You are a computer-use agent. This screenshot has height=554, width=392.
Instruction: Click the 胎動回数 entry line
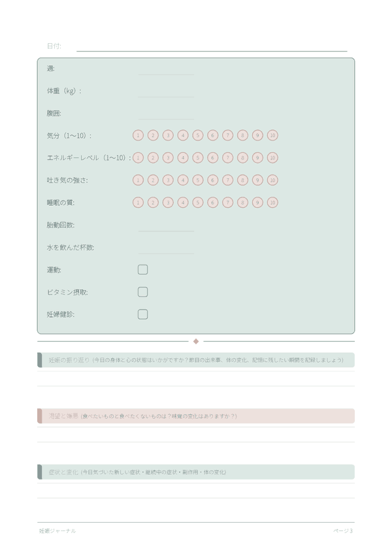point(166,225)
